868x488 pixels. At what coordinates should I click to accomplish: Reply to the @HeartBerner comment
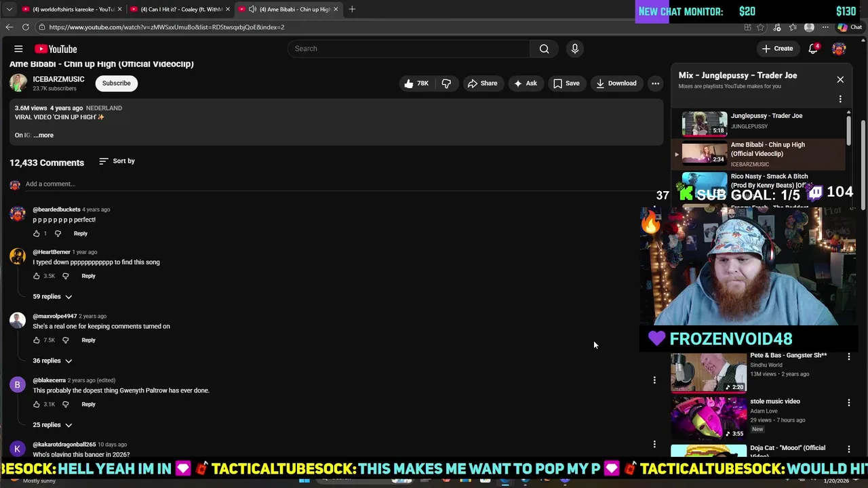coord(89,276)
